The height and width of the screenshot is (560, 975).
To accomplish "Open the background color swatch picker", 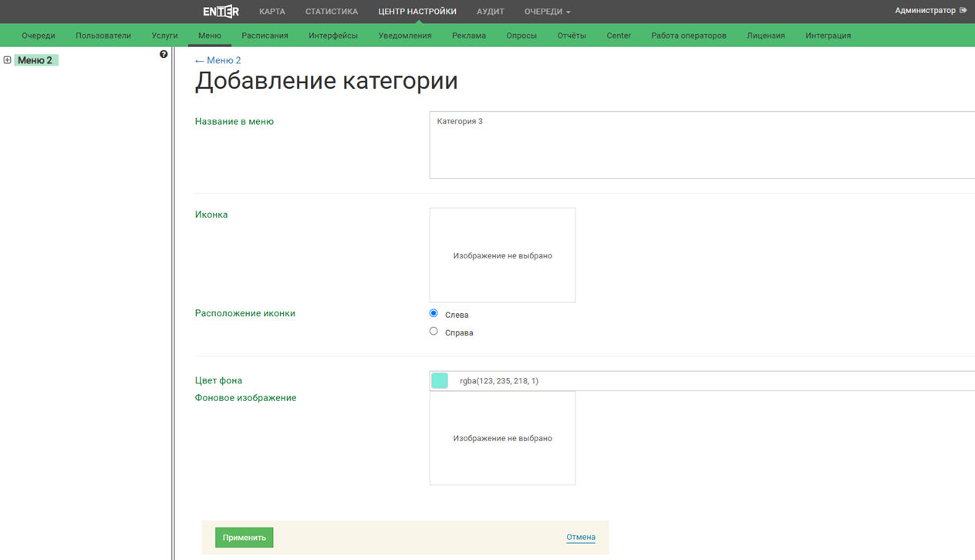I will point(440,380).
